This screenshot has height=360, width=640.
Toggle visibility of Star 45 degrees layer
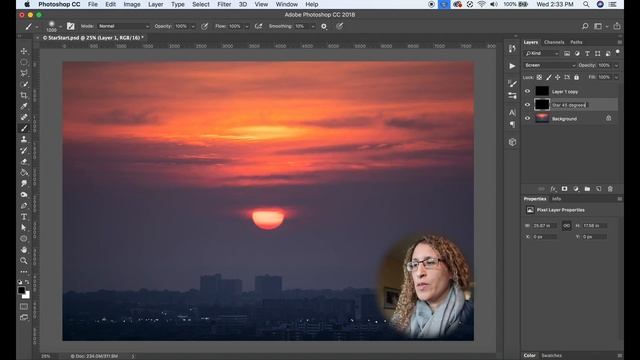pyautogui.click(x=527, y=105)
